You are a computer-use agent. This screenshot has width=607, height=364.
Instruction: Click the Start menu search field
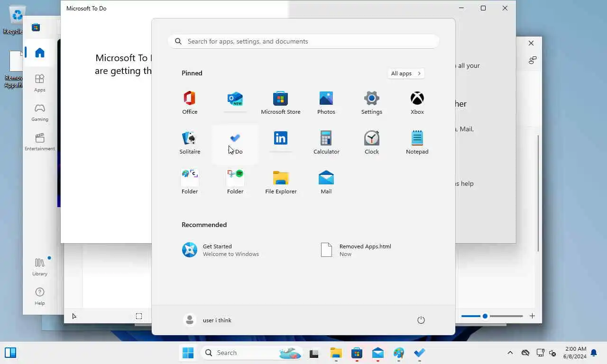(x=303, y=41)
